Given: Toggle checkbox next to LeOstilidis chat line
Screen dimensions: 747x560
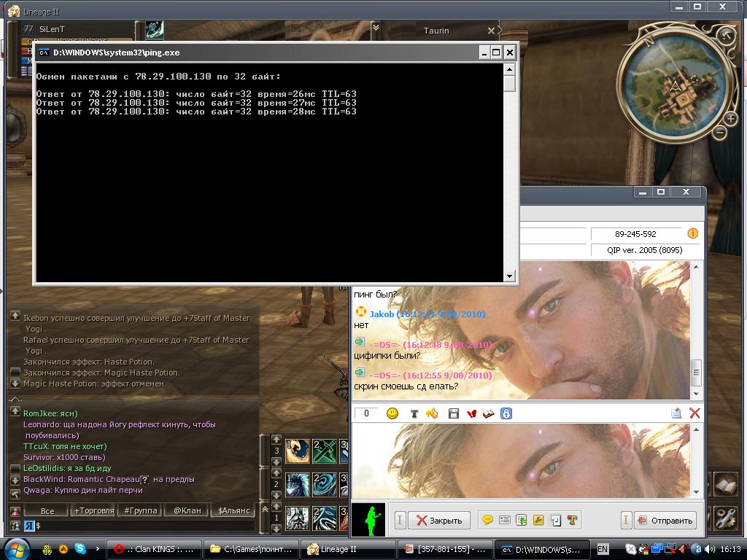Looking at the screenshot, I should [x=15, y=468].
